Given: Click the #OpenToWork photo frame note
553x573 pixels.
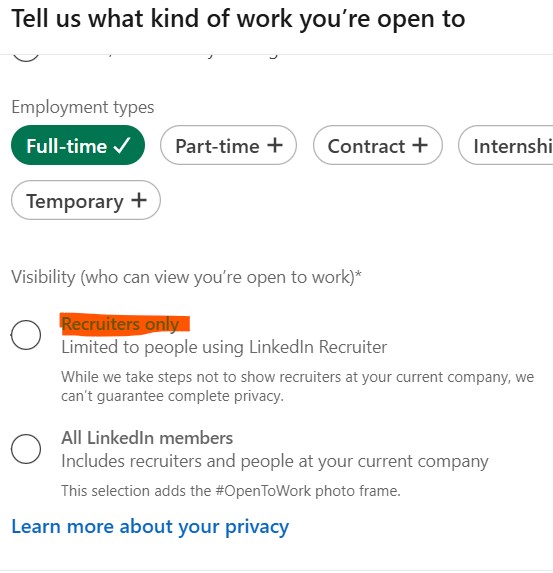Looking at the screenshot, I should pos(231,491).
